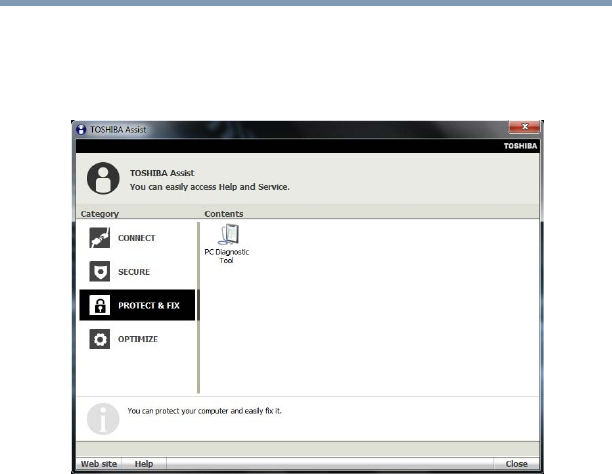This screenshot has width=612, height=474.
Task: Click the 'PC Diagnostic Tool' label text
Action: [227, 256]
